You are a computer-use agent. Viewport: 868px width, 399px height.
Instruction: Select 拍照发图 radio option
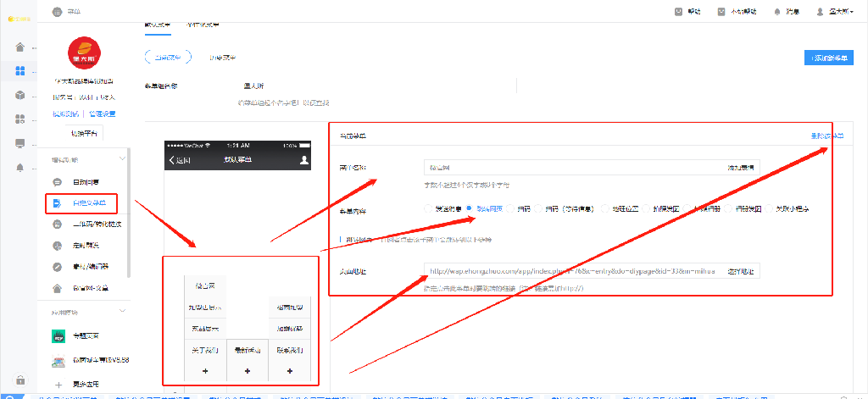(647, 208)
